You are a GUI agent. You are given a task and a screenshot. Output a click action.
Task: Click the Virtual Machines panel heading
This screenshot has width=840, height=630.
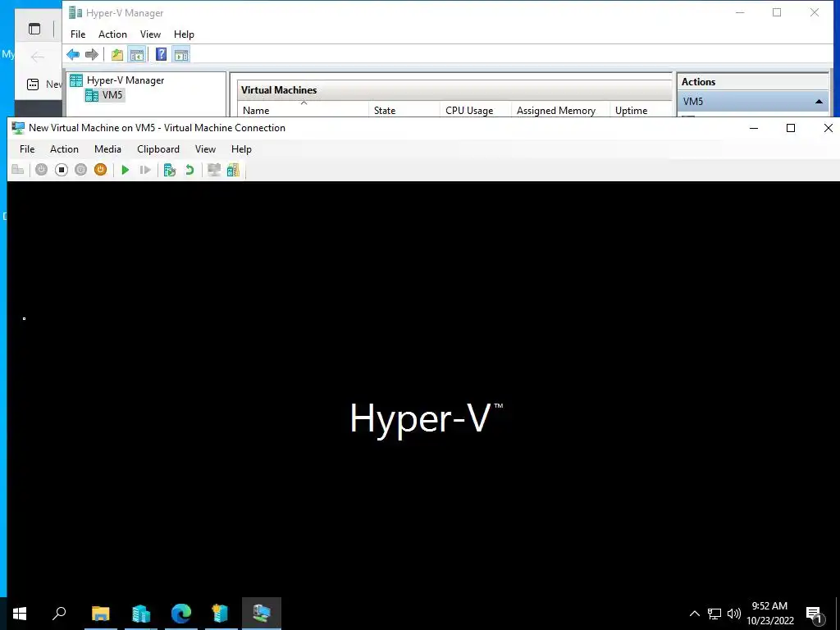pos(279,90)
